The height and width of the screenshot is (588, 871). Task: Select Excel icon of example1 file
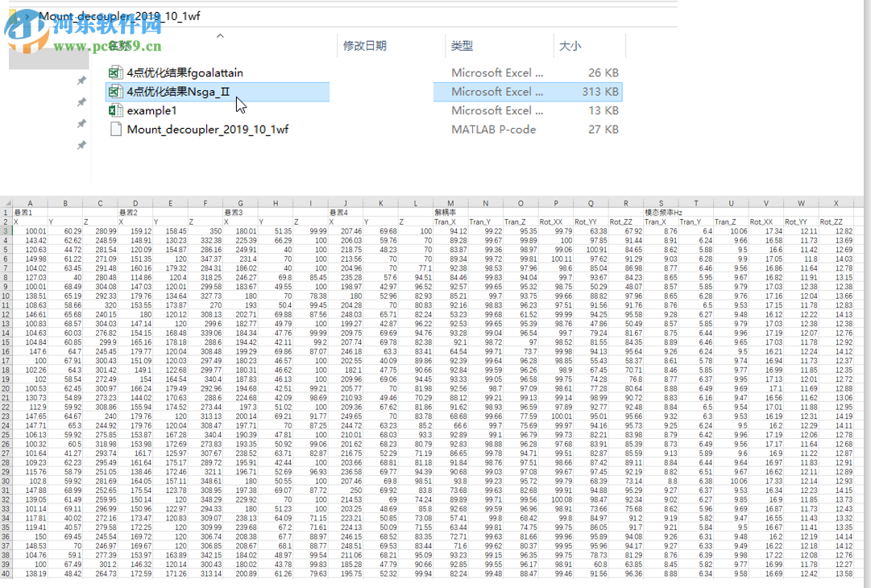tap(115, 110)
